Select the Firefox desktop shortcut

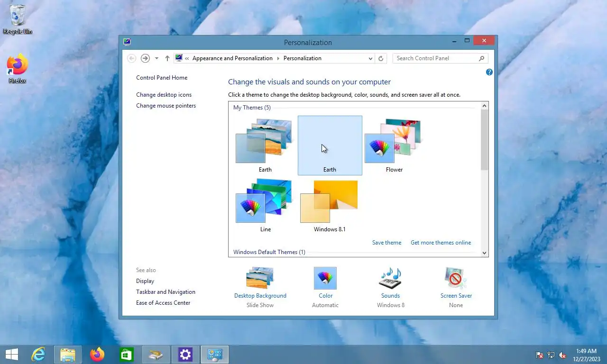tap(18, 69)
